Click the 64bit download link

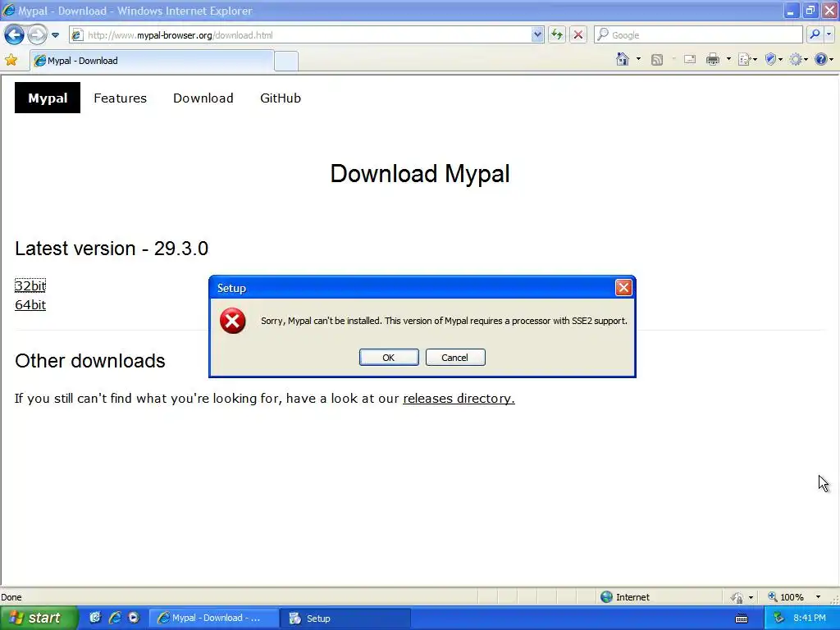coord(30,305)
